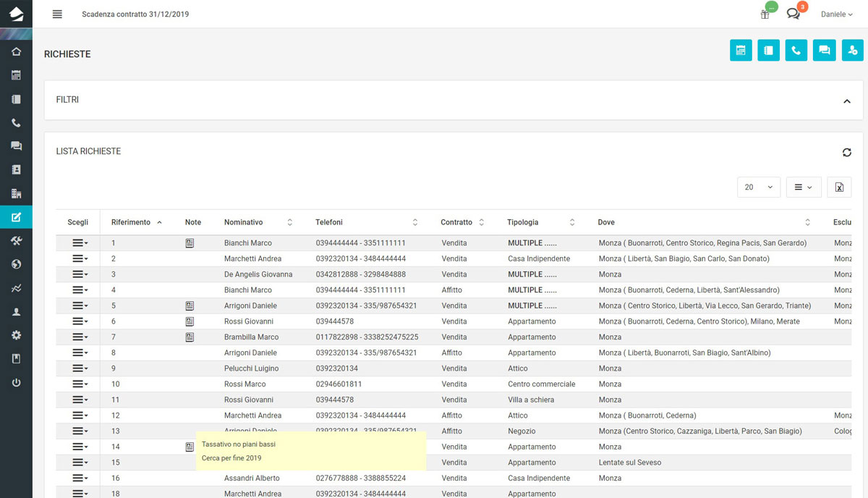Click the gift icon in the header
The width and height of the screenshot is (868, 498).
coord(765,14)
